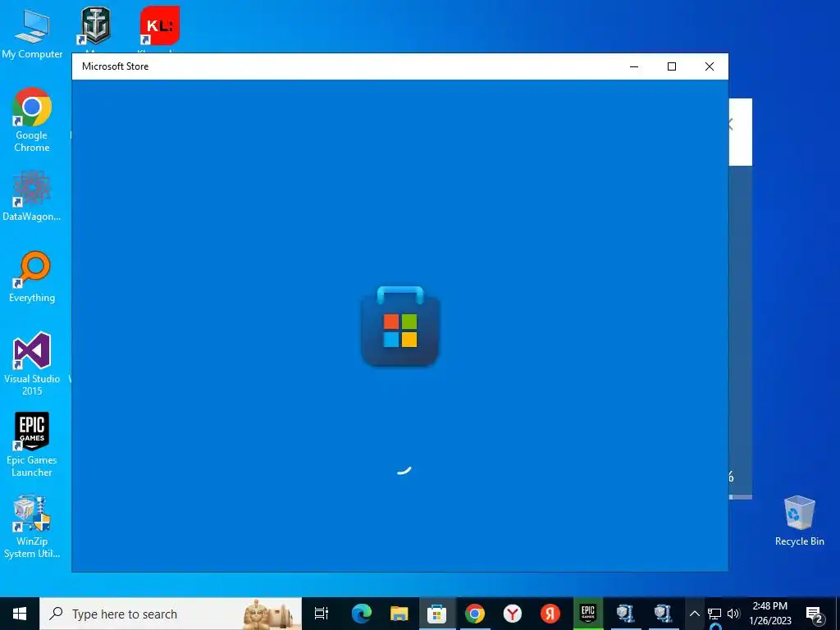
Task: Open the network status tray icon
Action: pyautogui.click(x=714, y=614)
